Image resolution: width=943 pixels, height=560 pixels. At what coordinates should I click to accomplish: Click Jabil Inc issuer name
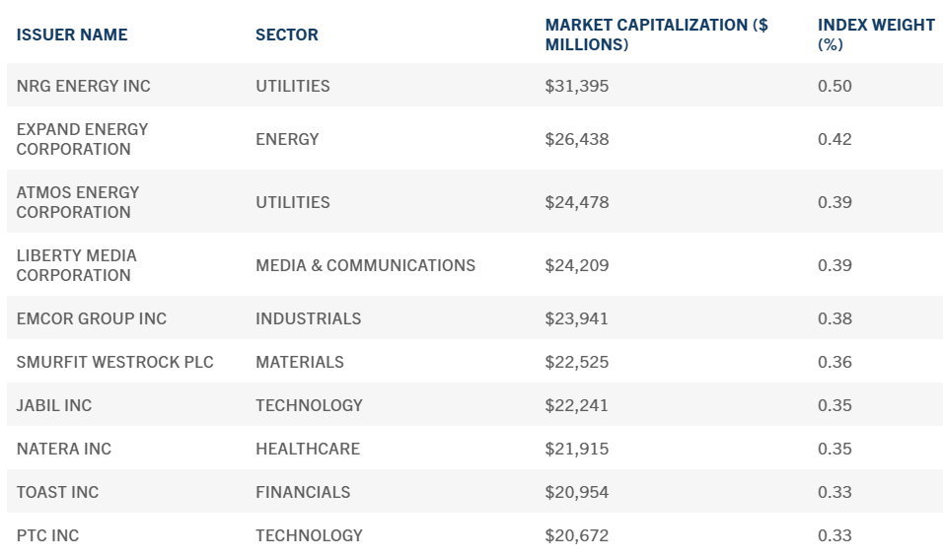pos(54,405)
